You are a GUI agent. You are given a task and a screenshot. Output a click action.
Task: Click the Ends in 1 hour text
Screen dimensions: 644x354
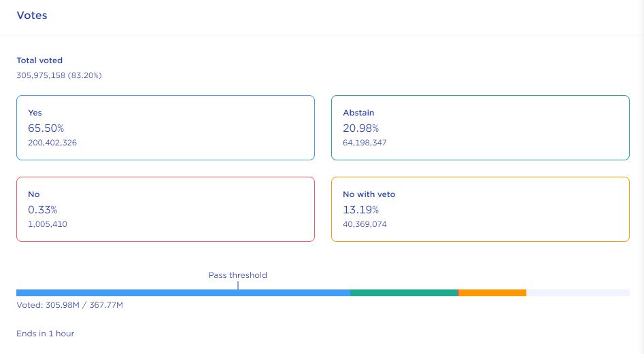(45, 334)
